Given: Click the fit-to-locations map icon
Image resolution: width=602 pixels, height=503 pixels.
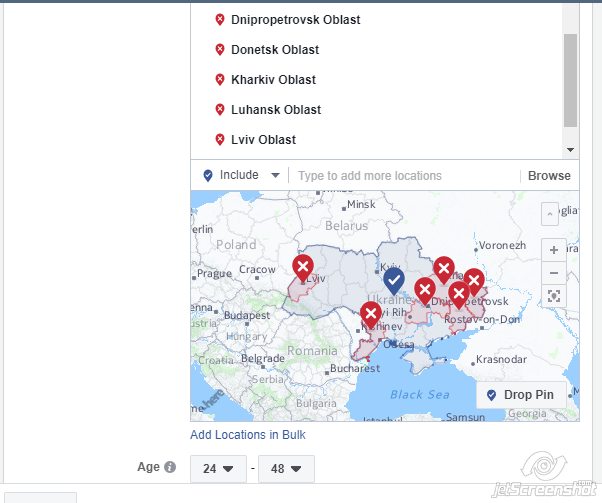Looking at the screenshot, I should pyautogui.click(x=554, y=296).
